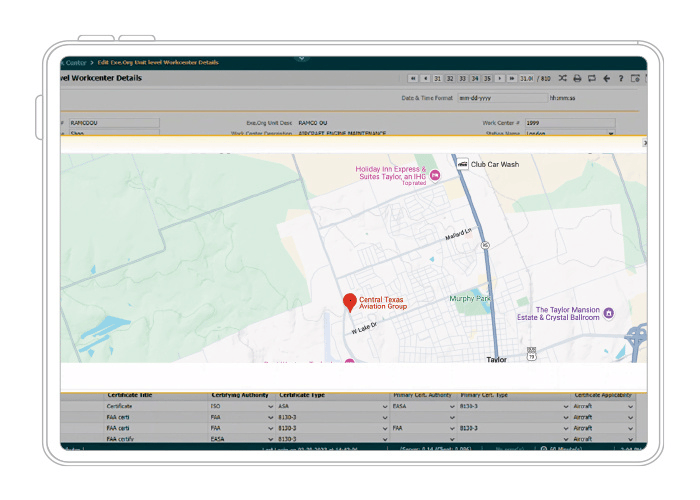Open the EASA Primary Cert. Authority dropdown

(452, 406)
